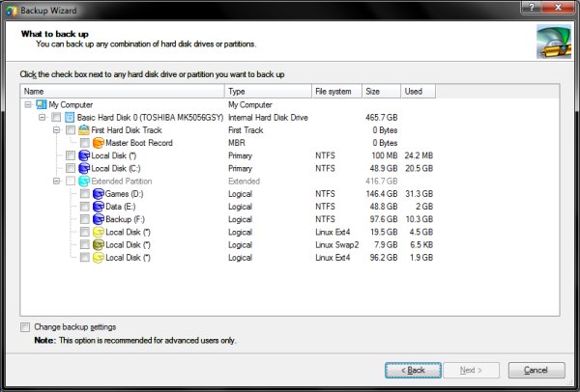Image resolution: width=580 pixels, height=392 pixels.
Task: Collapse the Basic Hard Disk 0 node
Action: pyautogui.click(x=43, y=117)
